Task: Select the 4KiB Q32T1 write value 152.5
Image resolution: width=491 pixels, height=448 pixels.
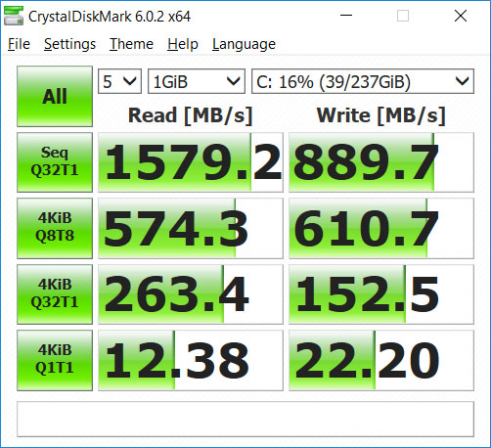Action: [x=381, y=294]
